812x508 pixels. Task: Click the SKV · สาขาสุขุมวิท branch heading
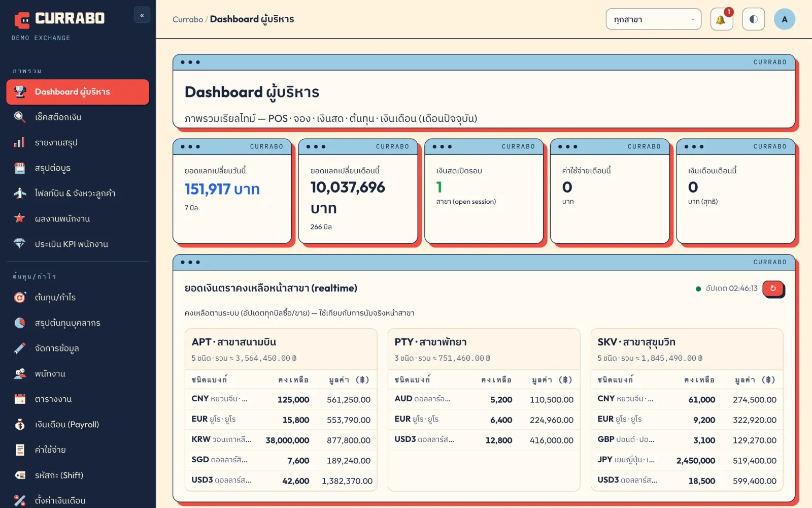point(636,342)
